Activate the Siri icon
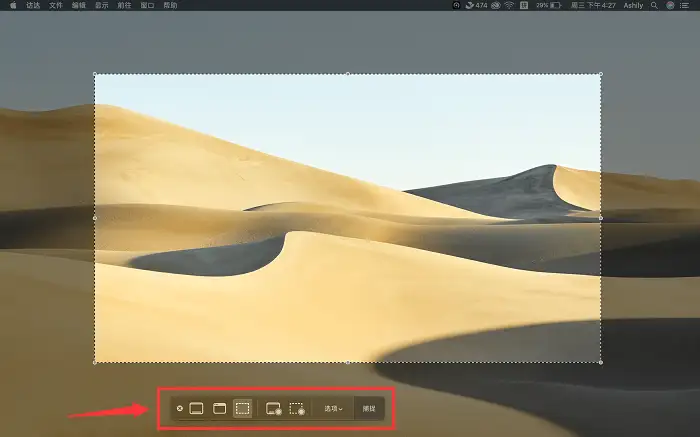Viewport: 700px width, 437px height. coord(670,5)
